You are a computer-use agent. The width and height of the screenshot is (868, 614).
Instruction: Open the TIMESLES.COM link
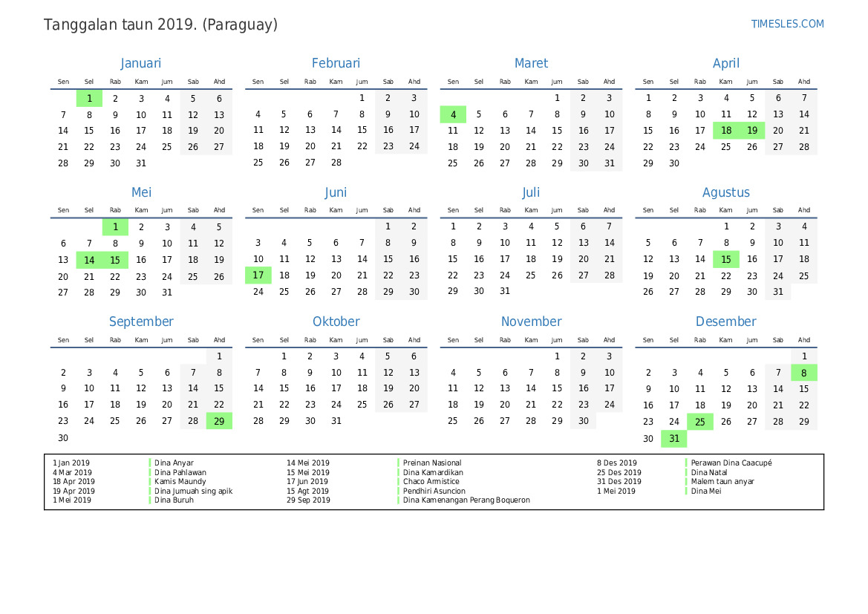[787, 24]
